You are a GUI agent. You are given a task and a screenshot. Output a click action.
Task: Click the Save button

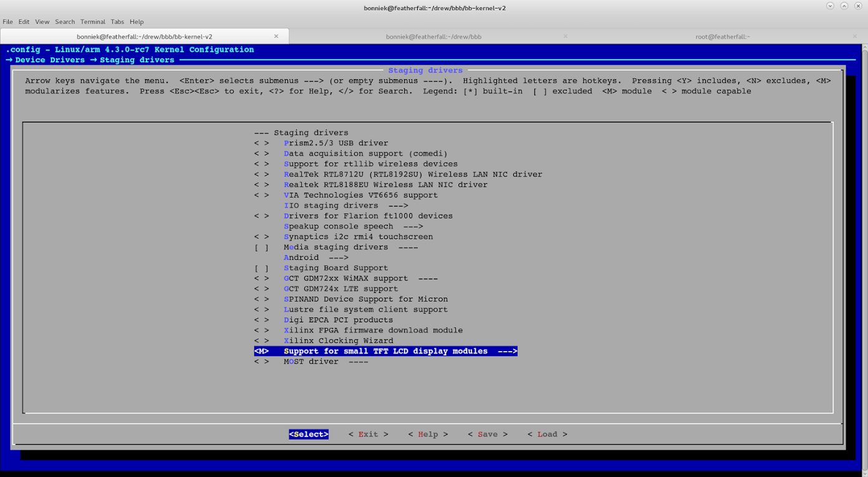point(488,434)
